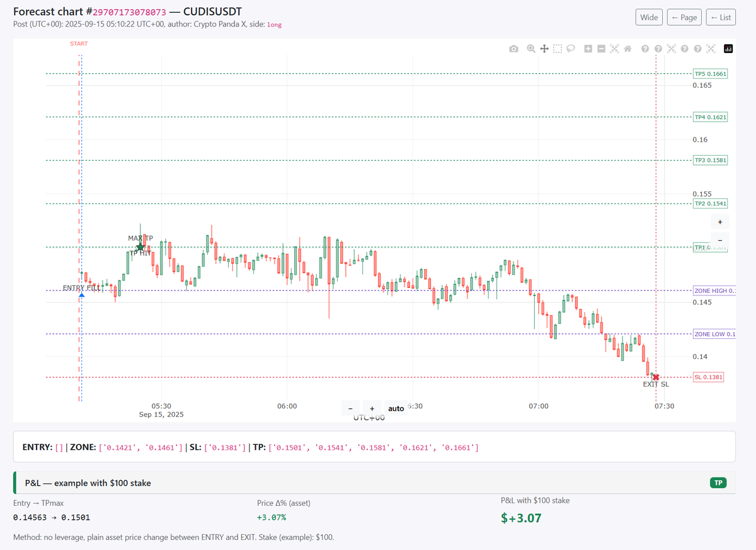Click the ENTRY ZONE SL TP summary line
The height and width of the screenshot is (550, 756).
(x=251, y=447)
